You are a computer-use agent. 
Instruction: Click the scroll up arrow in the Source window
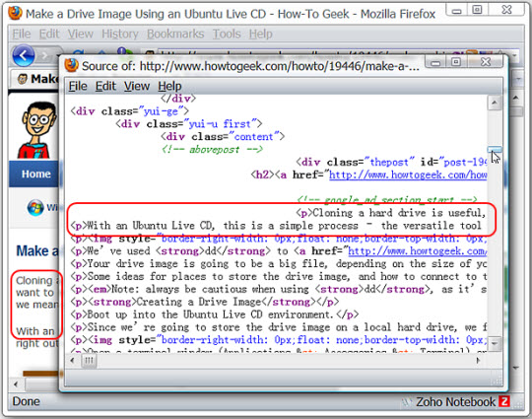pyautogui.click(x=495, y=103)
